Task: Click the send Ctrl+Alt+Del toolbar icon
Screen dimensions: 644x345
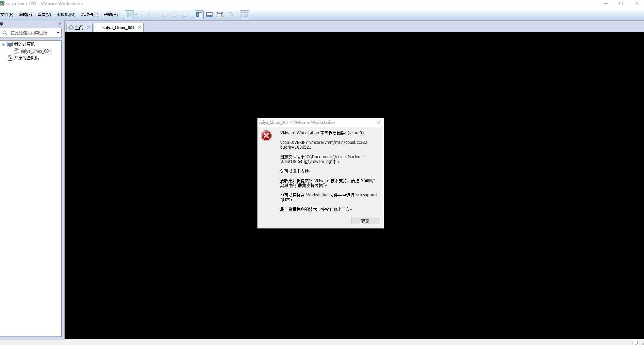Action: point(150,15)
